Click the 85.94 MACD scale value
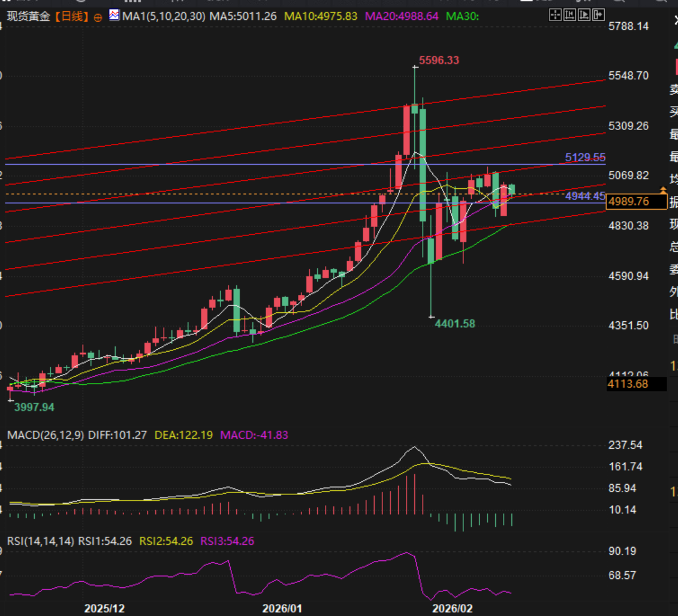This screenshot has width=678, height=616. (x=622, y=488)
